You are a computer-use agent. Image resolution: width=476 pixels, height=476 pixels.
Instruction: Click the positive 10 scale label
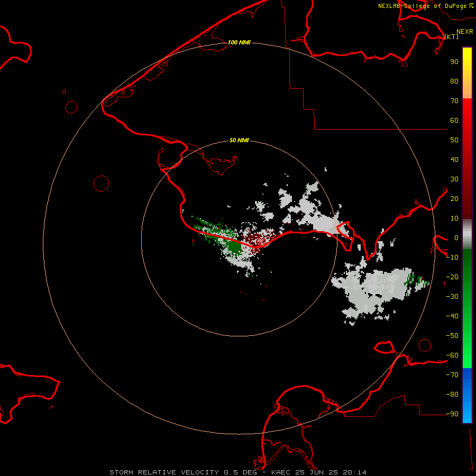pos(454,218)
